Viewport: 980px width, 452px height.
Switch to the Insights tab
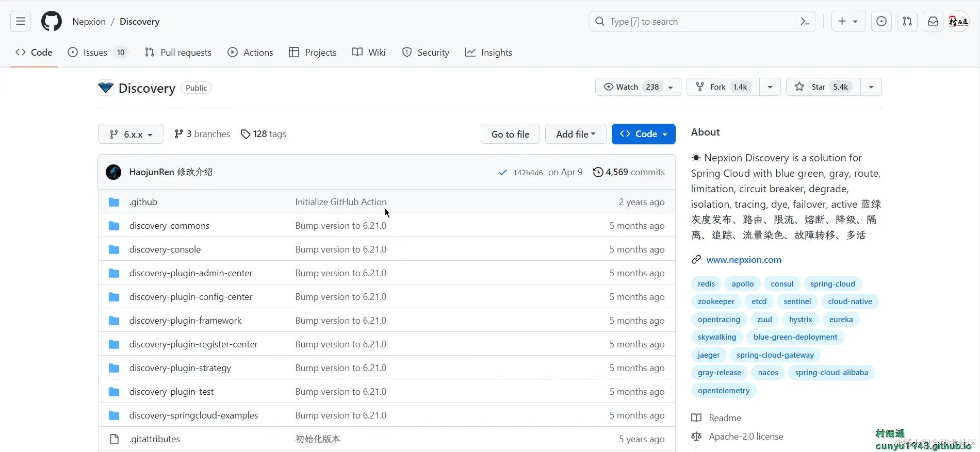[x=488, y=53]
